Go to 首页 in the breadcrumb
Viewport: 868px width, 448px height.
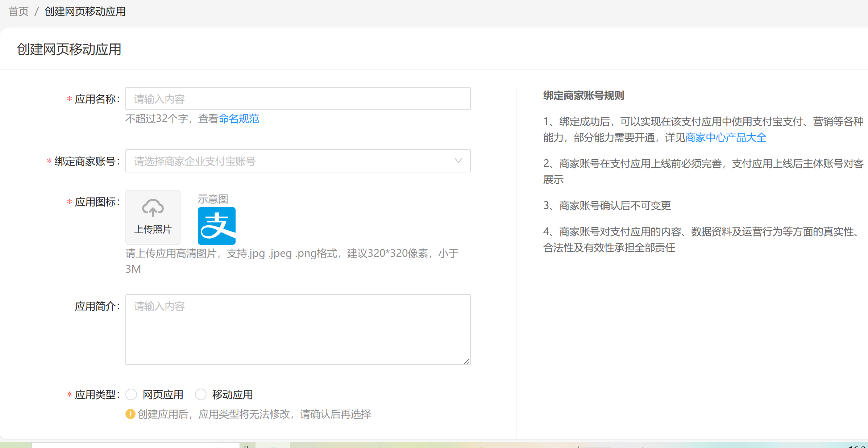point(18,12)
